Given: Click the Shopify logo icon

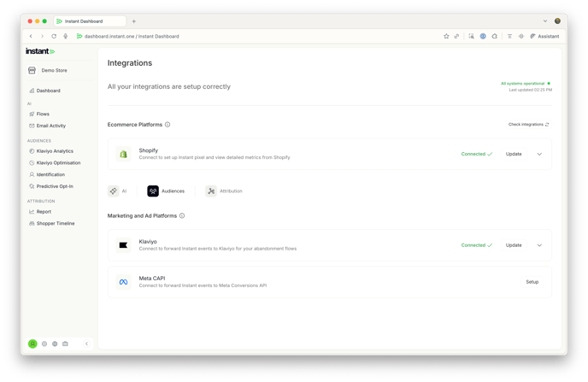Looking at the screenshot, I should [x=123, y=154].
